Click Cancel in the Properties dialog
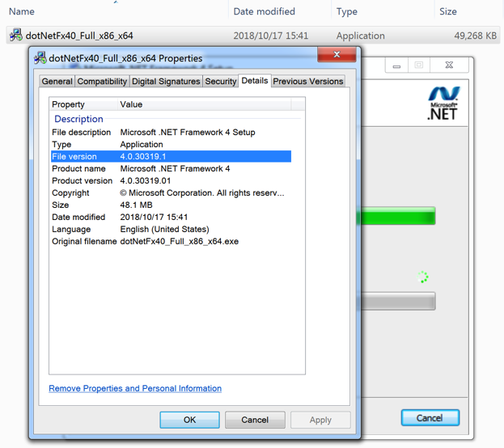This screenshot has height=448, width=504. pos(255,420)
